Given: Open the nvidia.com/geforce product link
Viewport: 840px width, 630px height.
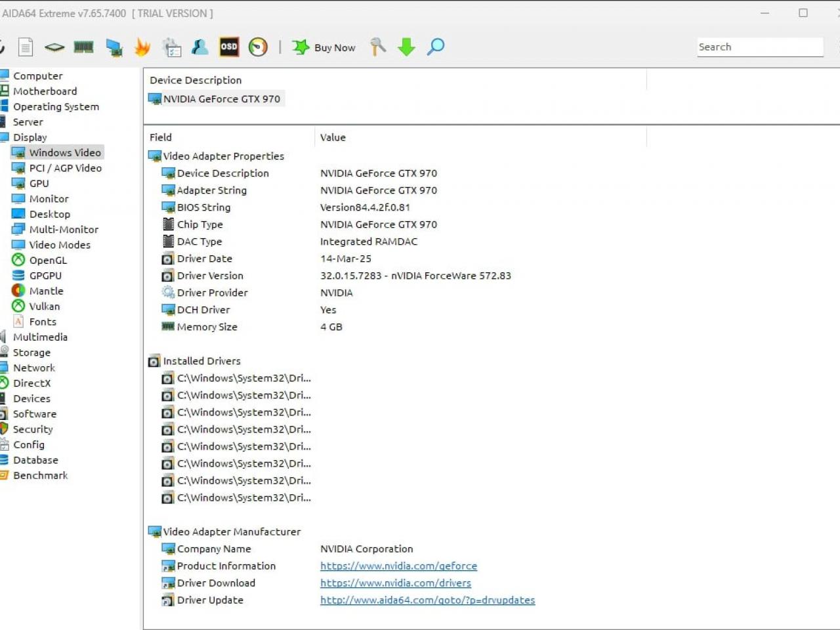Looking at the screenshot, I should tap(398, 566).
